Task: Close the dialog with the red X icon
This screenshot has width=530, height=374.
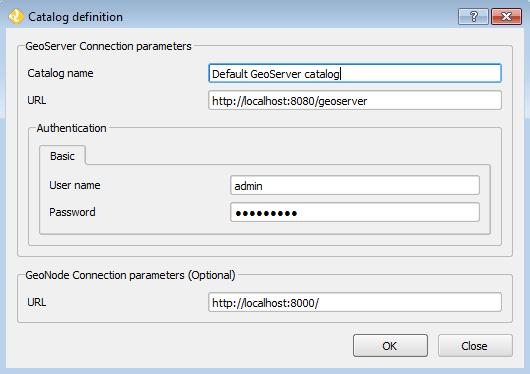Action: pyautogui.click(x=506, y=16)
